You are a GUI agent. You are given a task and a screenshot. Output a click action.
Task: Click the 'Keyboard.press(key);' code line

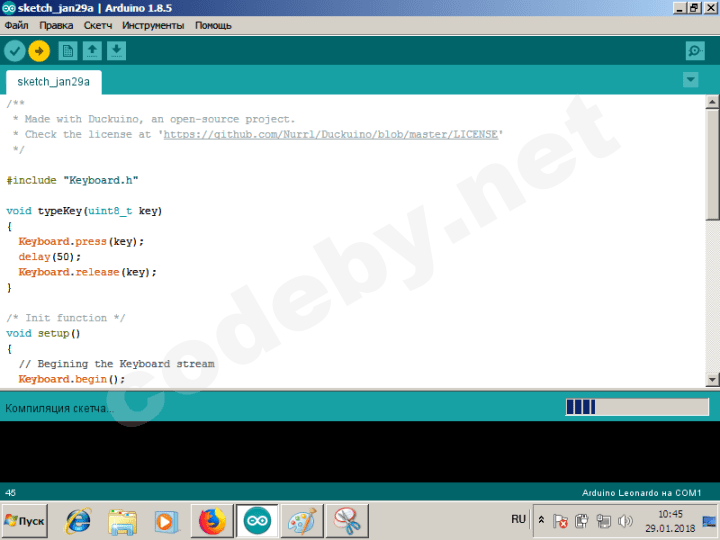[x=81, y=242]
